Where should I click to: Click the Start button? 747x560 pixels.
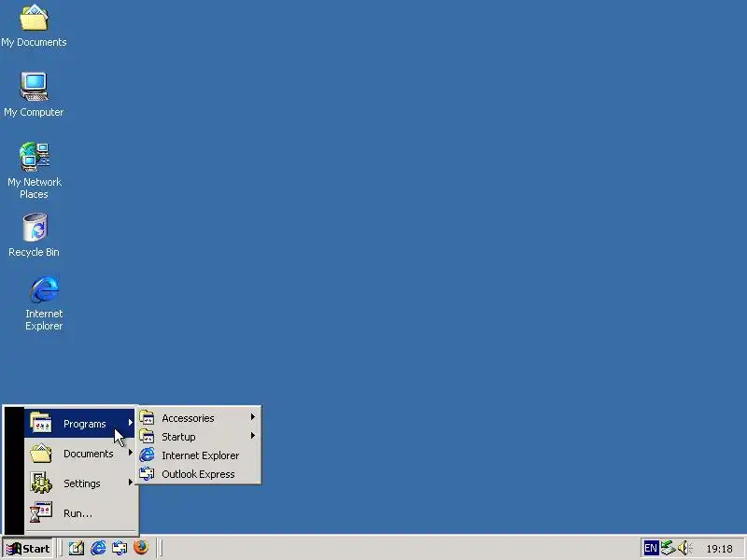28,549
